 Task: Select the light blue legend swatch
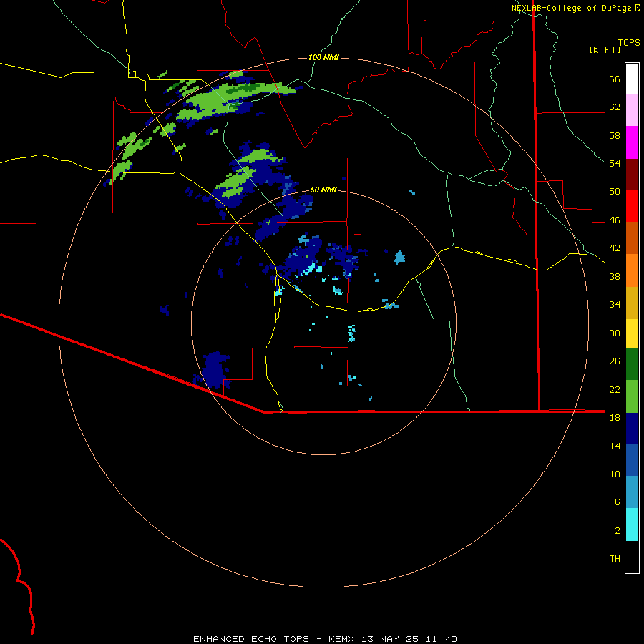coord(632,492)
